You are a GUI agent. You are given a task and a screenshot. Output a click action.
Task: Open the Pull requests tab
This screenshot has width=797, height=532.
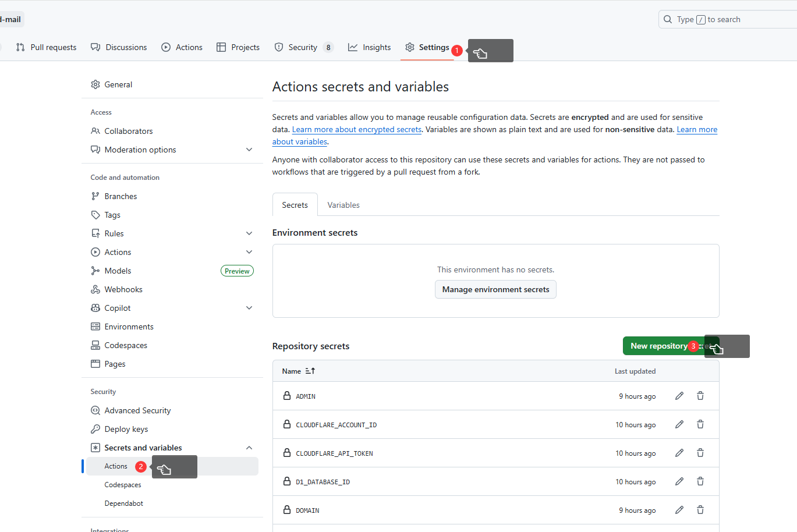click(x=46, y=47)
